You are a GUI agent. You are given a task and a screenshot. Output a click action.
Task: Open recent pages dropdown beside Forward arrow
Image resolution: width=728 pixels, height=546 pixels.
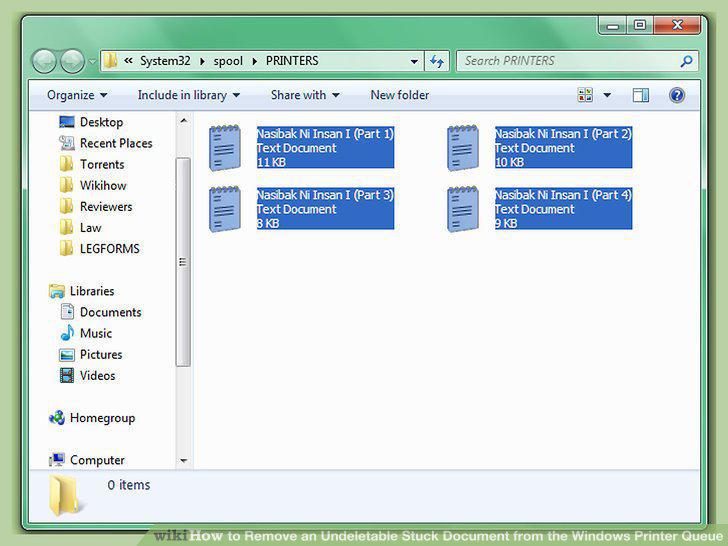click(92, 61)
